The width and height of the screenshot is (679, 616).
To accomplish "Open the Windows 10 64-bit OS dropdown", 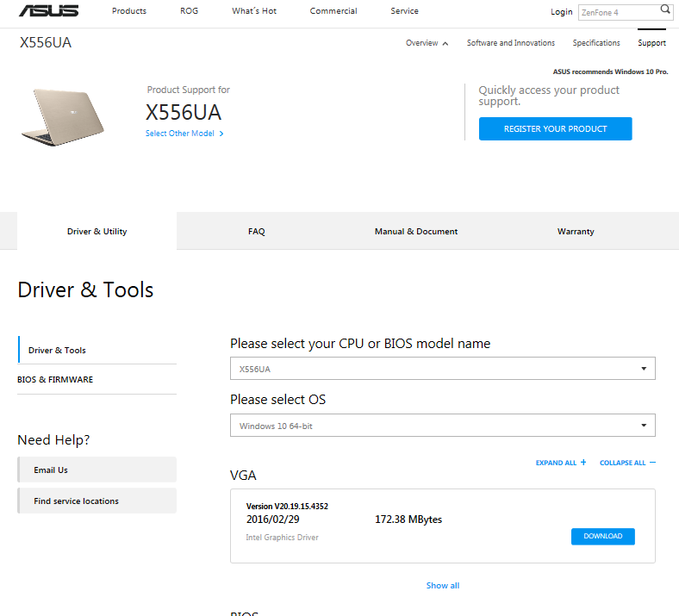I will click(443, 426).
